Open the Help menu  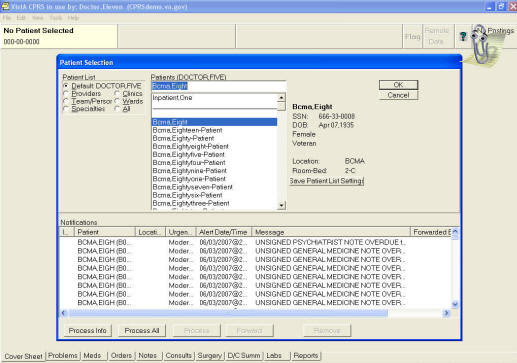click(x=73, y=18)
